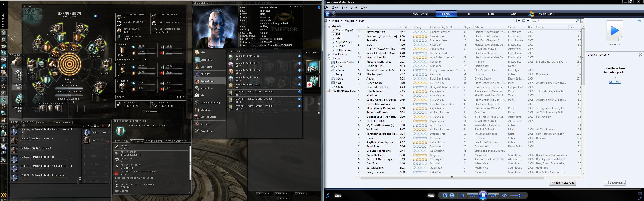Open the Tools menu
This screenshot has width=644, height=201.
(354, 8)
